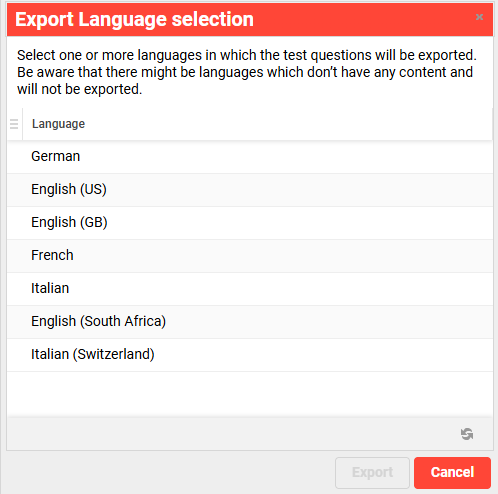The image size is (498, 494).
Task: Click the empty area below Italian (Switzerland)
Action: [250, 394]
